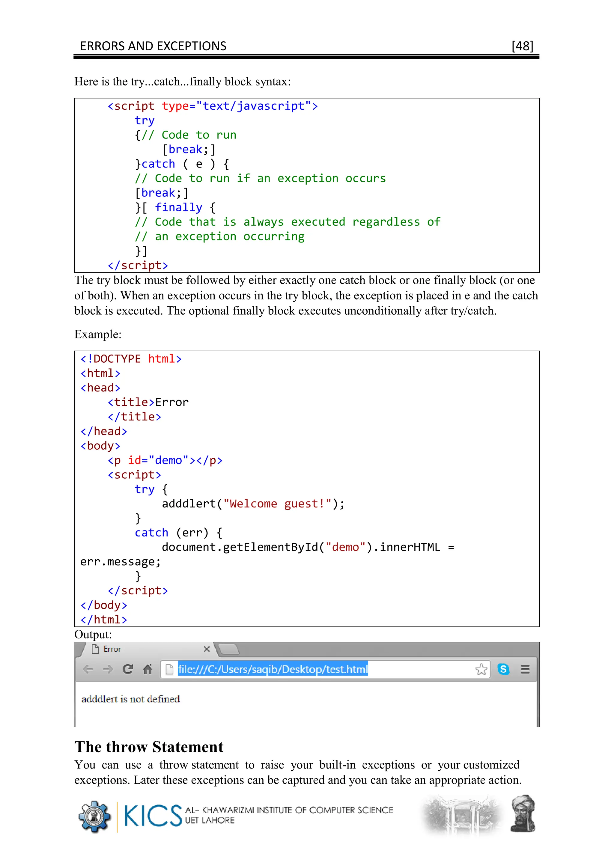The height and width of the screenshot is (868, 614).
Task: Bookmark the page with the star icon
Action: [x=481, y=669]
